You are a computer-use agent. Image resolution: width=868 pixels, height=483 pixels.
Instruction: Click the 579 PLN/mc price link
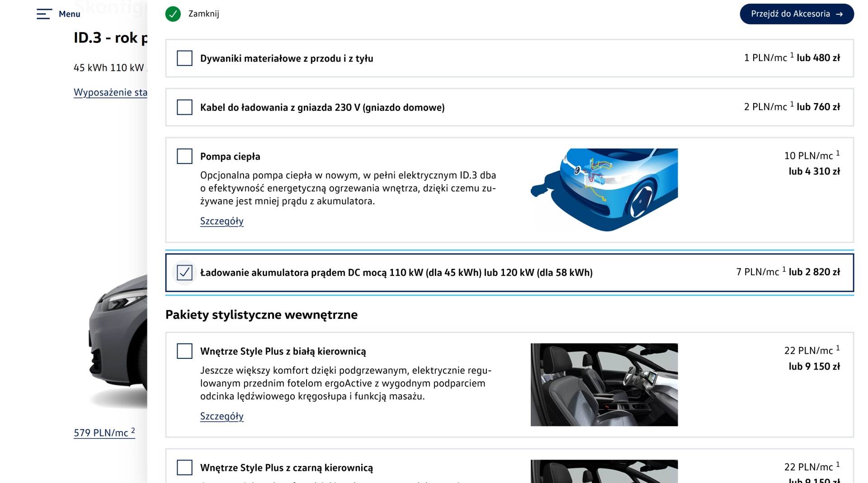click(x=104, y=432)
